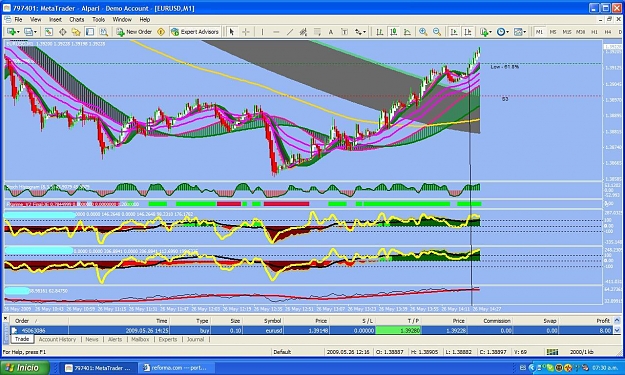Open the arrows objects dropdown
The image size is (625, 375).
pos(360,32)
